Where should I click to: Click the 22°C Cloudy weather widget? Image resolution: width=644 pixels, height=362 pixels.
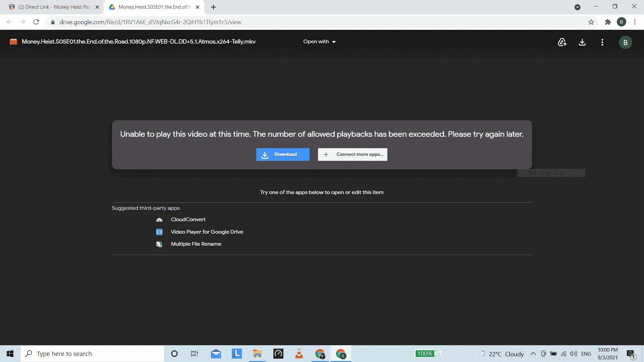(500, 354)
